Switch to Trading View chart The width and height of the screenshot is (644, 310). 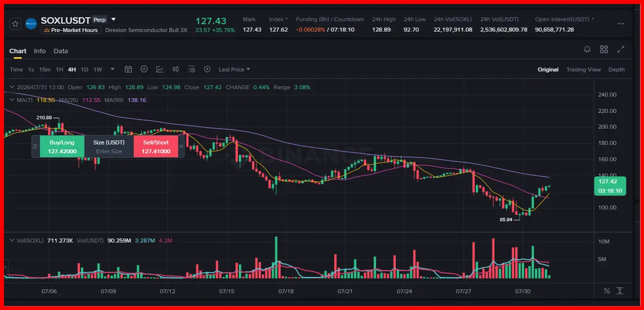tap(584, 69)
